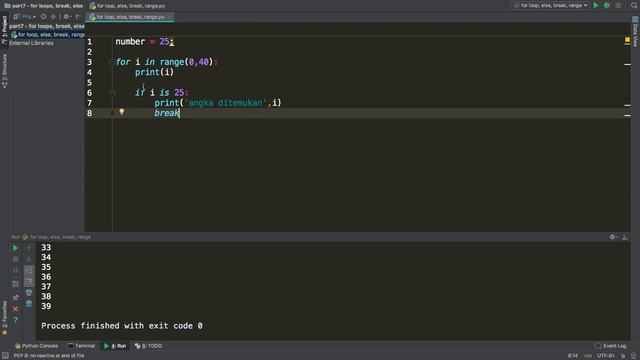Click the line separator n/a indicator in status bar
640x360 pixels.
point(588,356)
